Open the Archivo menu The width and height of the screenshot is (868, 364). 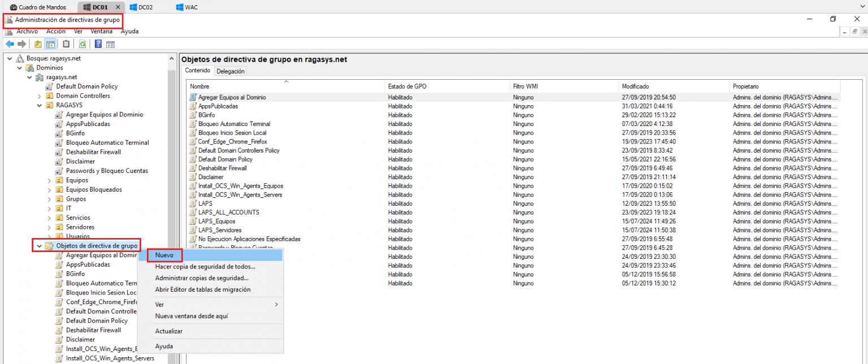(27, 32)
